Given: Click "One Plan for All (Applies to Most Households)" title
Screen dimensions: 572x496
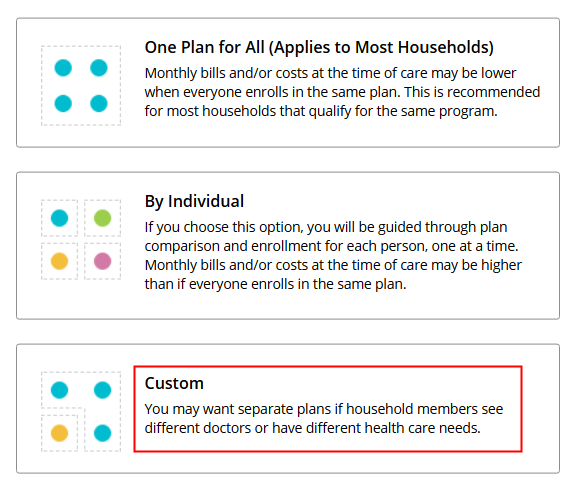Looking at the screenshot, I should click(319, 47).
